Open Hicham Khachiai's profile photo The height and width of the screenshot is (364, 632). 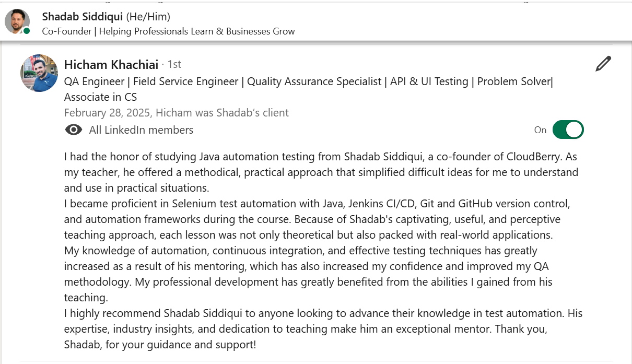tap(39, 73)
